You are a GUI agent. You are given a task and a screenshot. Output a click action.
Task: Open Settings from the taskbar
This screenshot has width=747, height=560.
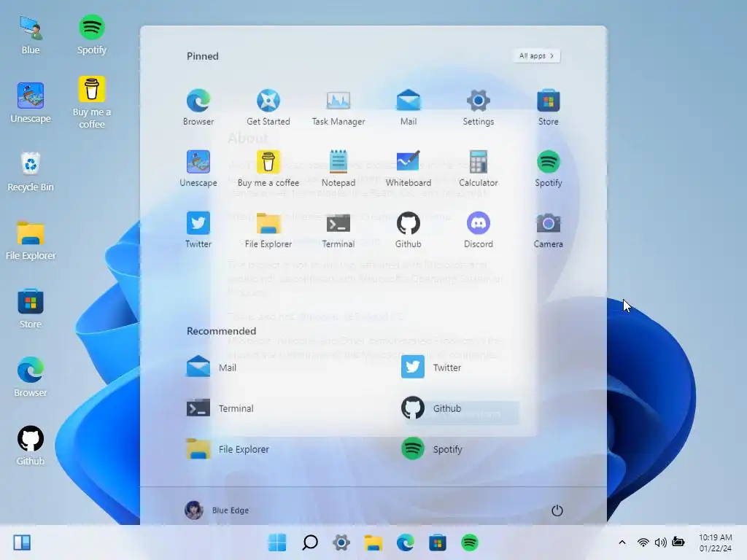(x=341, y=542)
